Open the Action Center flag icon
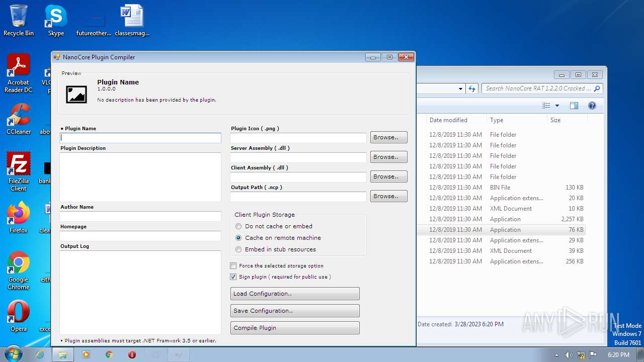The image size is (644, 362). [593, 355]
